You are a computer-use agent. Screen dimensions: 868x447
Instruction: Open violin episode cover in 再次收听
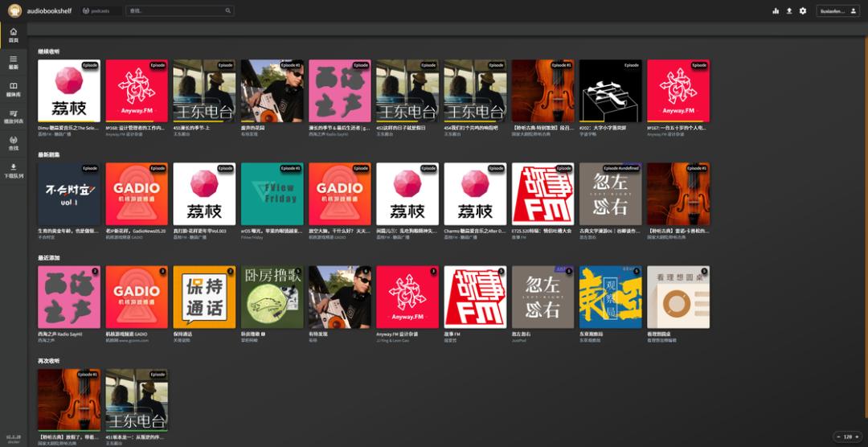tap(69, 400)
